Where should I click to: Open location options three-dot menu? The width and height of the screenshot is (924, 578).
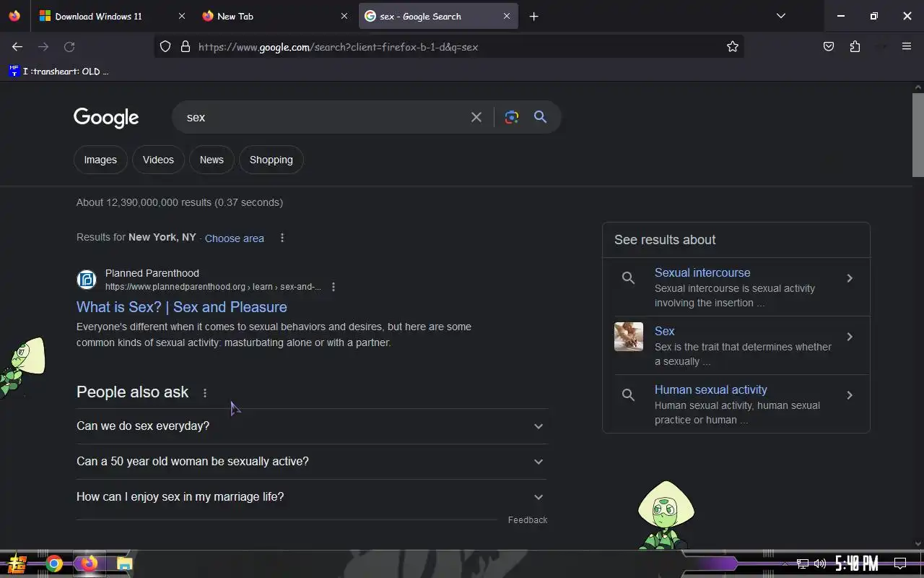(x=282, y=238)
